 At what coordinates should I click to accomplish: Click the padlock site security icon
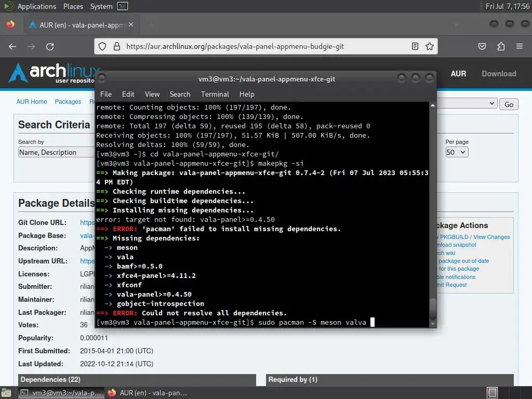[x=117, y=46]
